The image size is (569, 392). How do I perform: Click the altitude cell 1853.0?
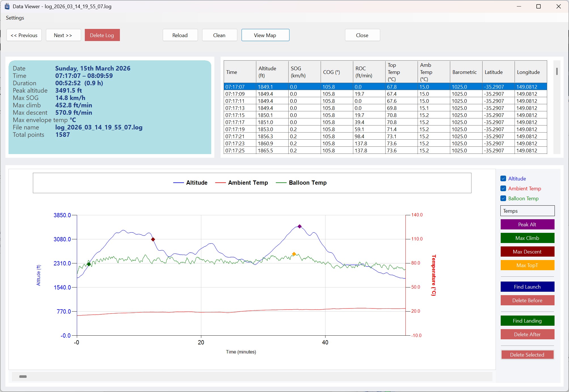click(x=272, y=129)
